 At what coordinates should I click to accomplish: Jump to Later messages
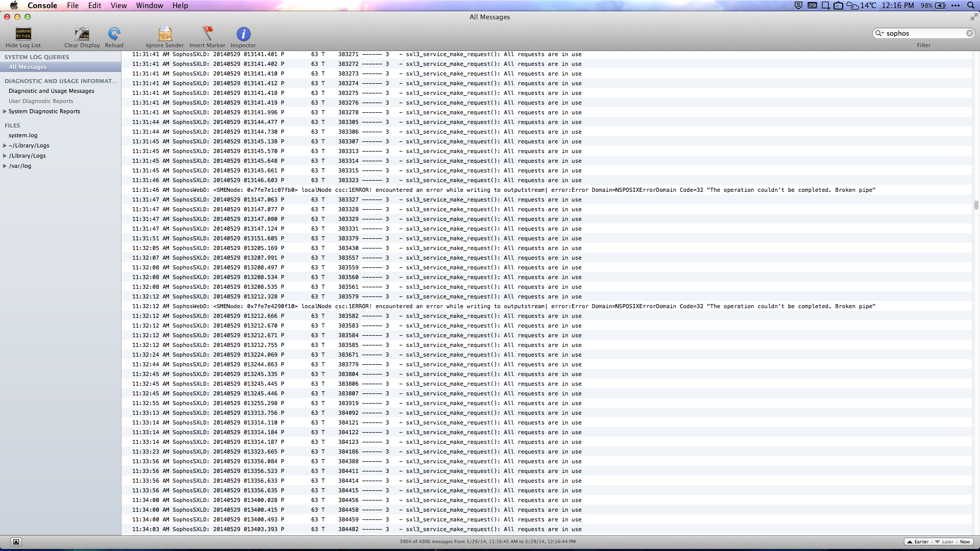(944, 542)
